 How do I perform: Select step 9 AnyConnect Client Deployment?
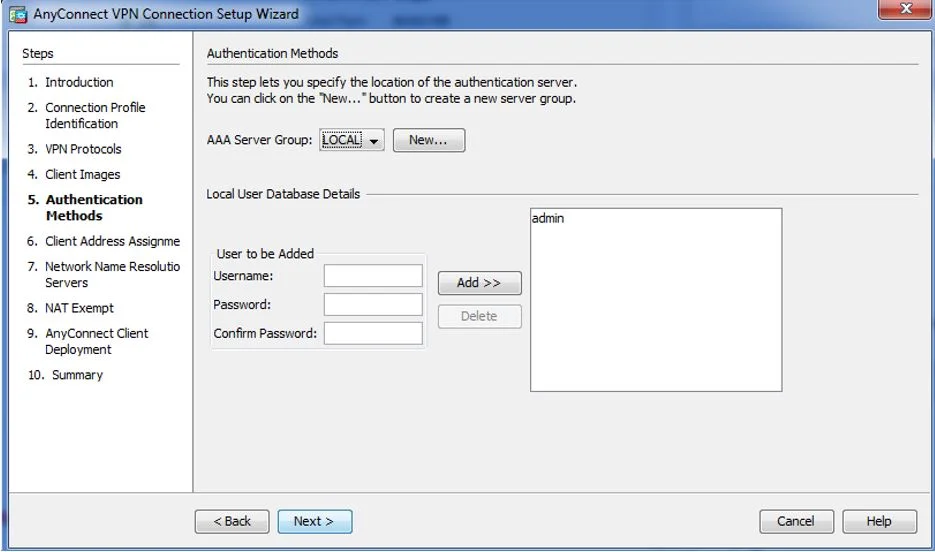coord(88,341)
